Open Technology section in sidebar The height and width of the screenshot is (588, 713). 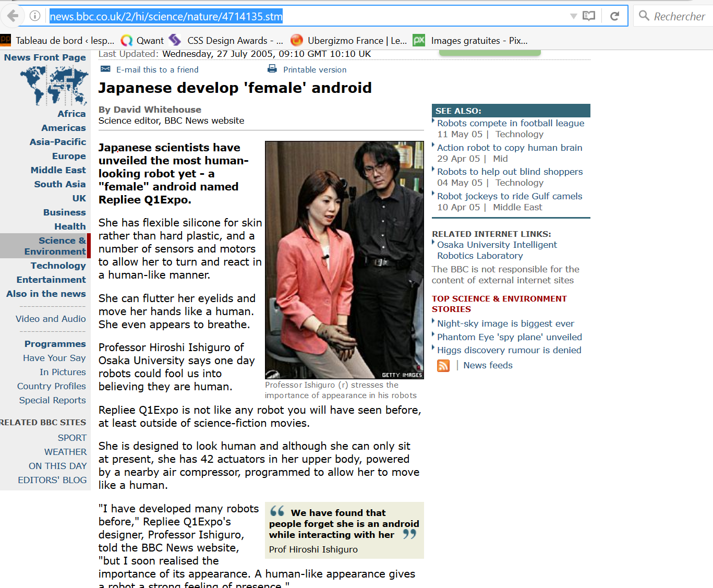click(x=58, y=266)
